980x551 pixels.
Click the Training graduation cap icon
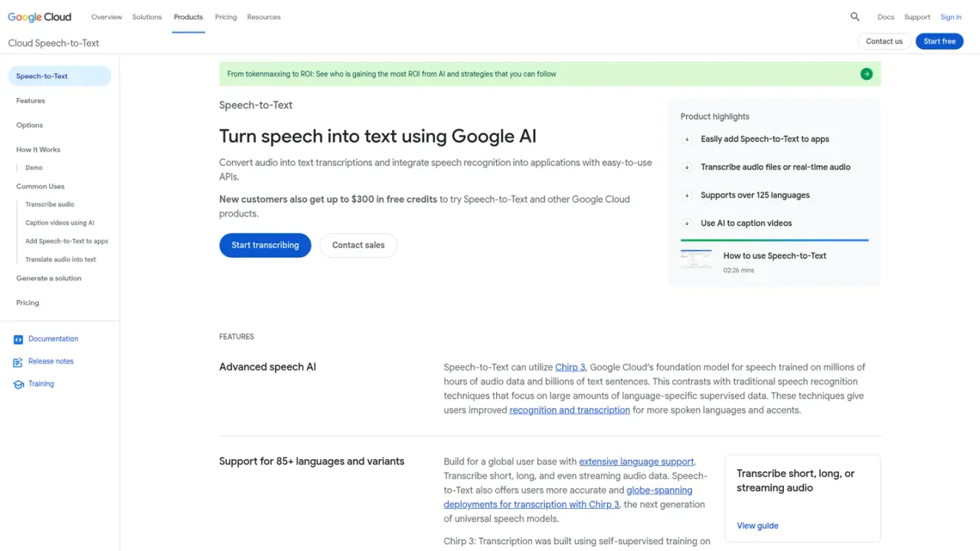(x=18, y=384)
